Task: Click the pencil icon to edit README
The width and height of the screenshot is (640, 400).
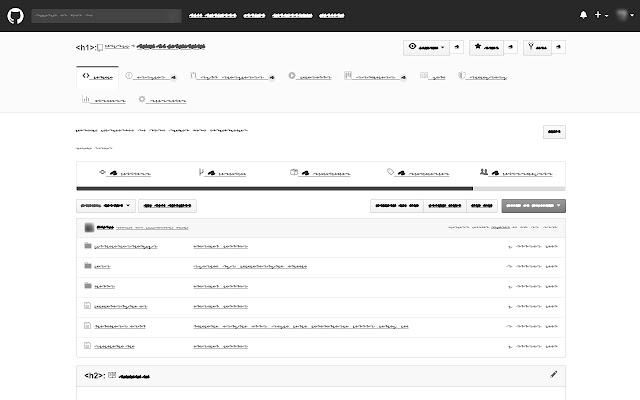Action: [x=554, y=374]
